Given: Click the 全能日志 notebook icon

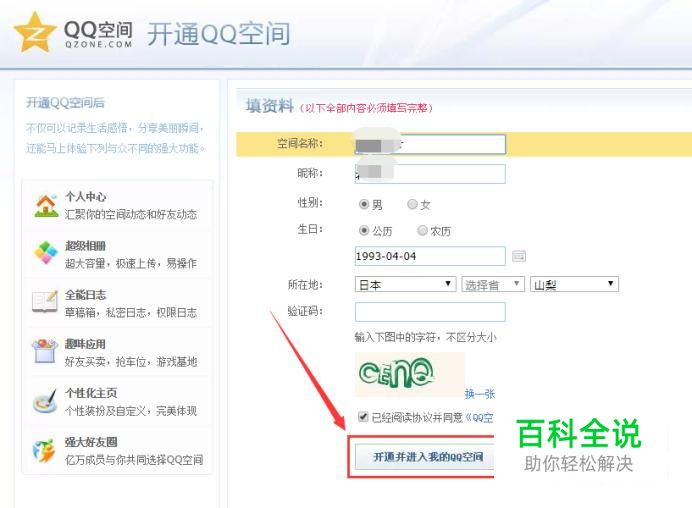Looking at the screenshot, I should point(45,302).
